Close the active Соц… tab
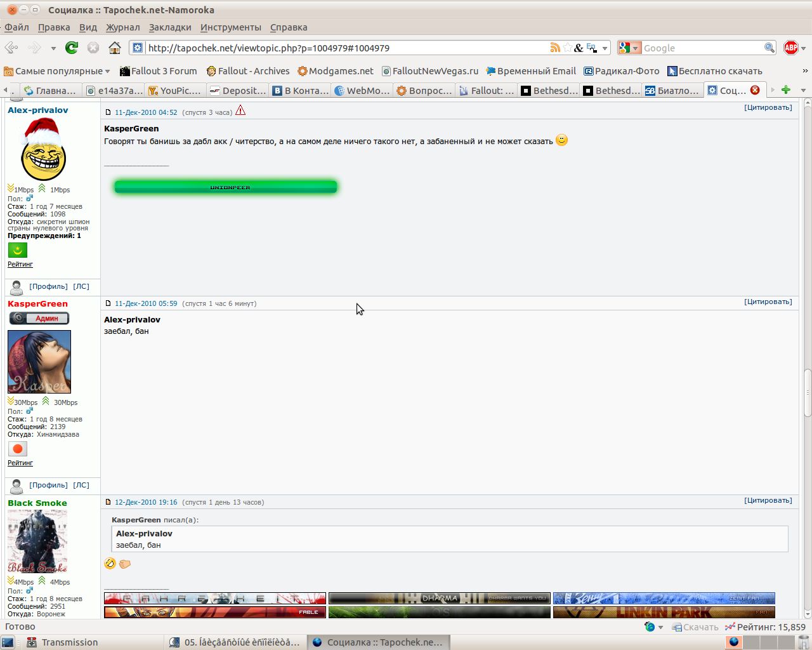The image size is (812, 650). click(755, 90)
